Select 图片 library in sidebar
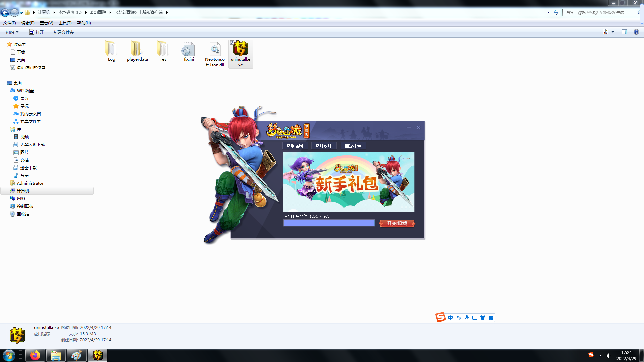The height and width of the screenshot is (362, 644). 24,153
